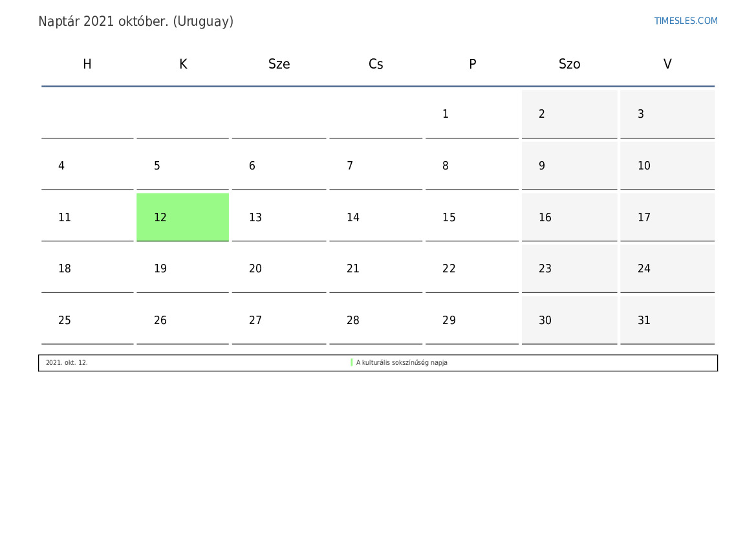Pick Saturday the 2nd cell

coord(569,114)
